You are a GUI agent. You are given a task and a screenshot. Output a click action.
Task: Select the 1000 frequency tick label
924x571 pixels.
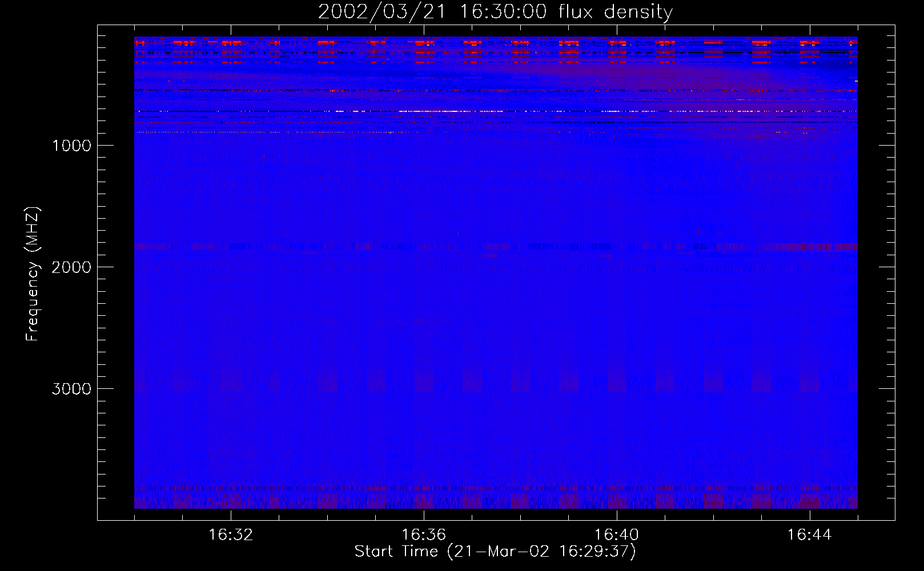[x=71, y=146]
